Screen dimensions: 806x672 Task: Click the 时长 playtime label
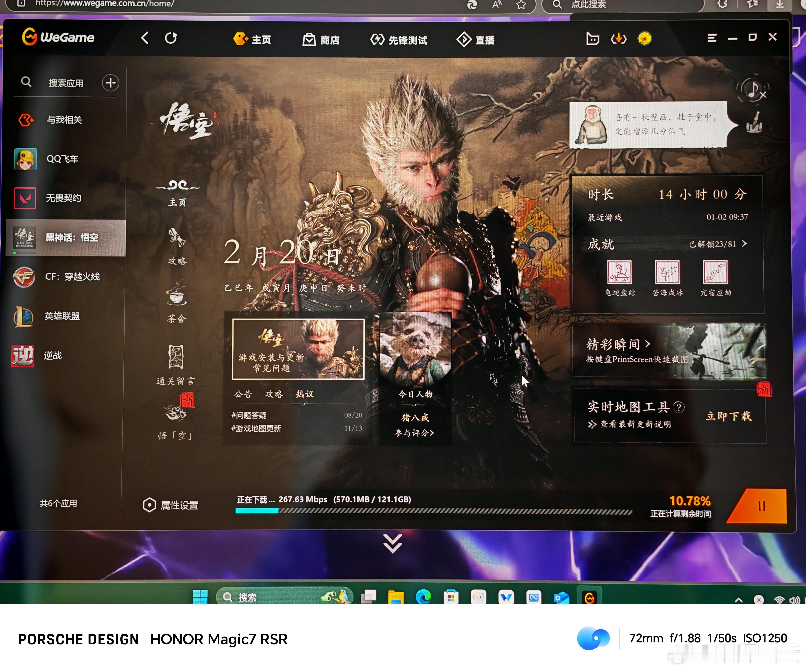click(601, 195)
